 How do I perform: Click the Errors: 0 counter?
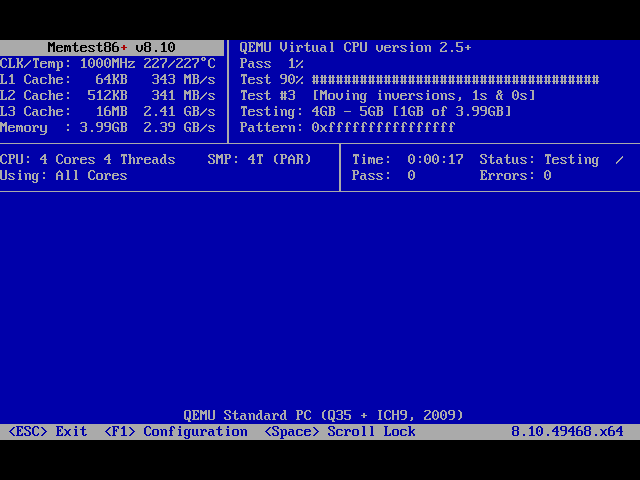pos(516,176)
